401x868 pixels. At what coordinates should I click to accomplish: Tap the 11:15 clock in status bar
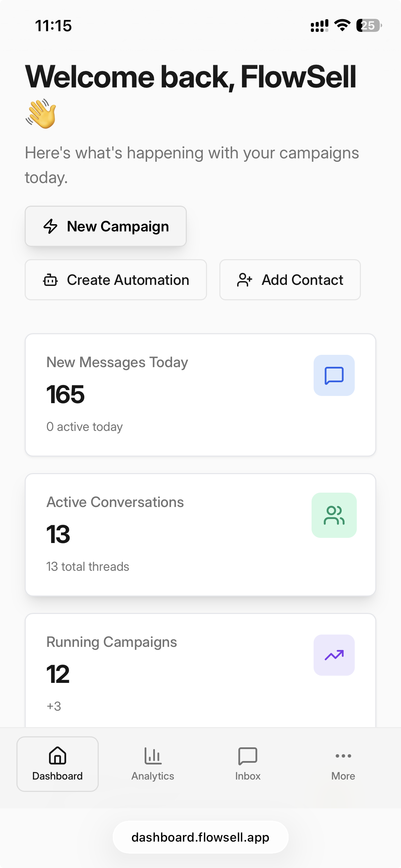click(53, 26)
